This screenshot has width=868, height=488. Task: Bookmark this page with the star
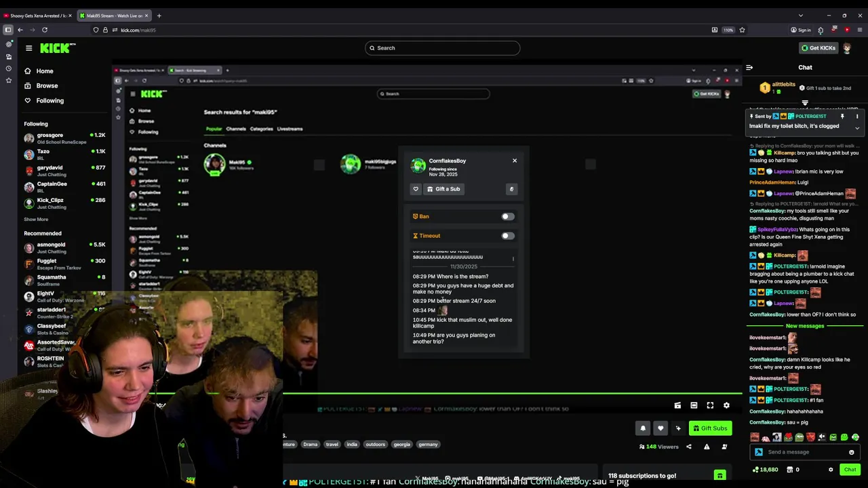742,30
